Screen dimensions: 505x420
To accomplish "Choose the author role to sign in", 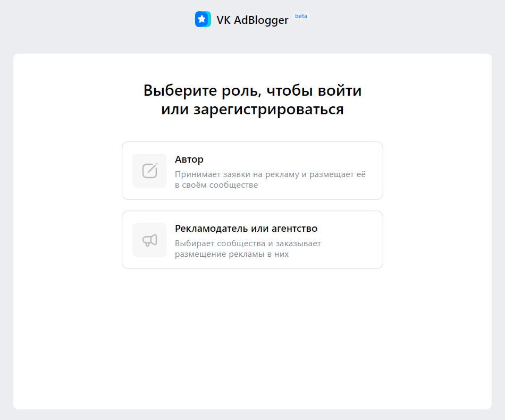I will point(252,171).
